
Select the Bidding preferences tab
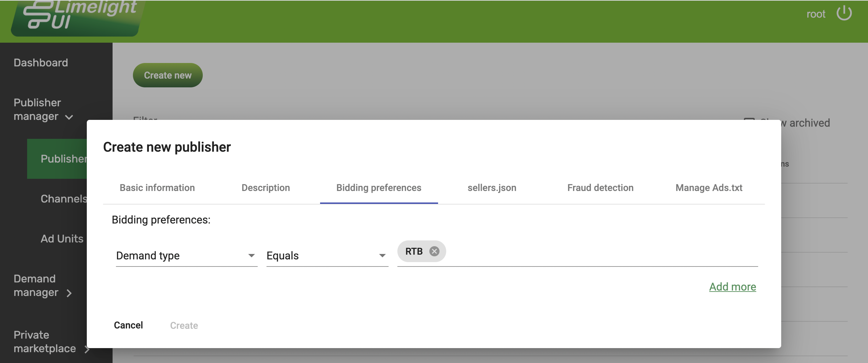tap(379, 188)
